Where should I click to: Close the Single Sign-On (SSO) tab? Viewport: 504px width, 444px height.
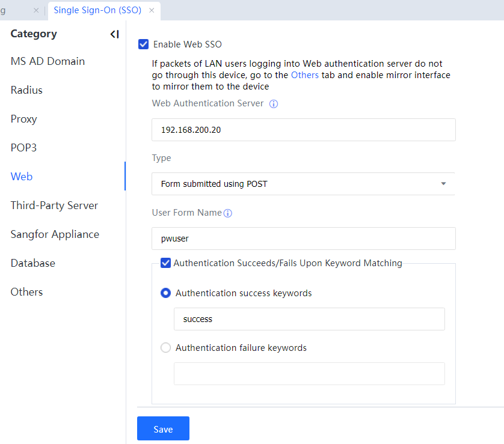(x=152, y=10)
